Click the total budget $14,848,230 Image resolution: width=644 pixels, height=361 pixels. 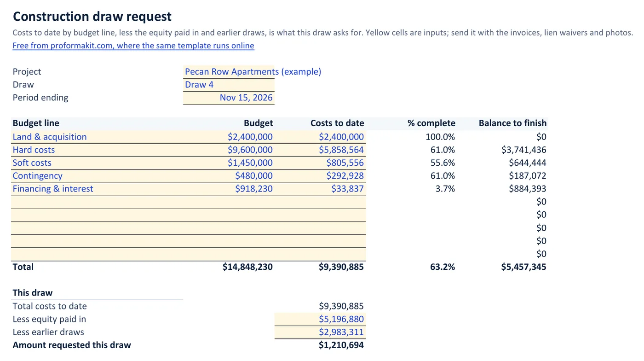[247, 267]
